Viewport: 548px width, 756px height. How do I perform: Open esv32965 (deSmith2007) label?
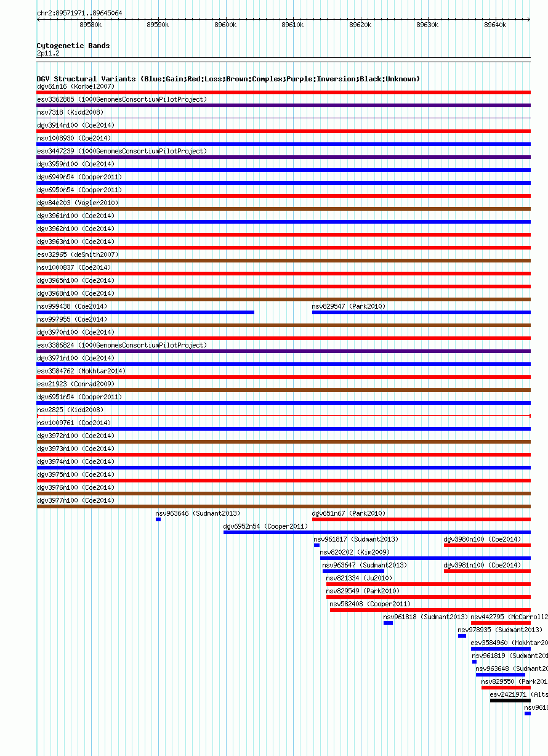[x=78, y=255]
